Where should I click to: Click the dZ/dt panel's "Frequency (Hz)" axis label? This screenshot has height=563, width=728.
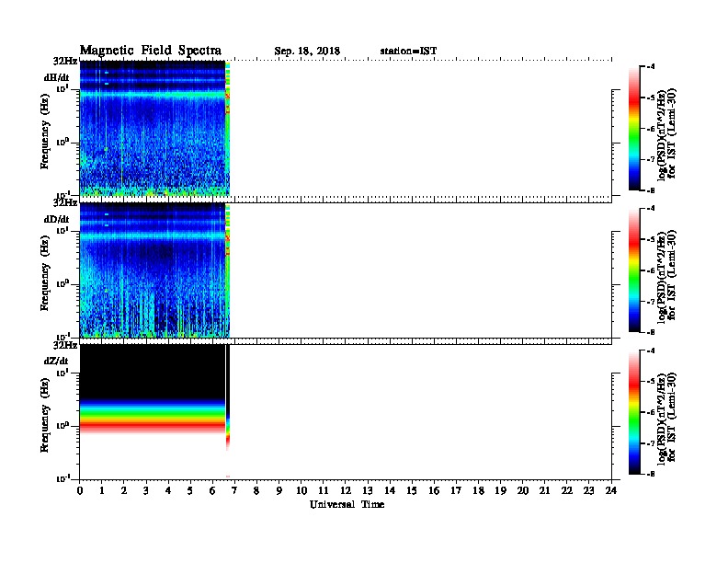(x=44, y=415)
